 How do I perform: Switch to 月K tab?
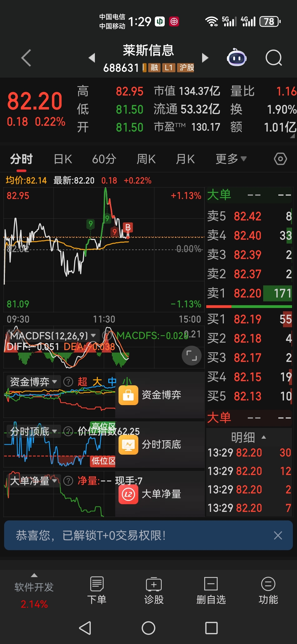coord(186,159)
